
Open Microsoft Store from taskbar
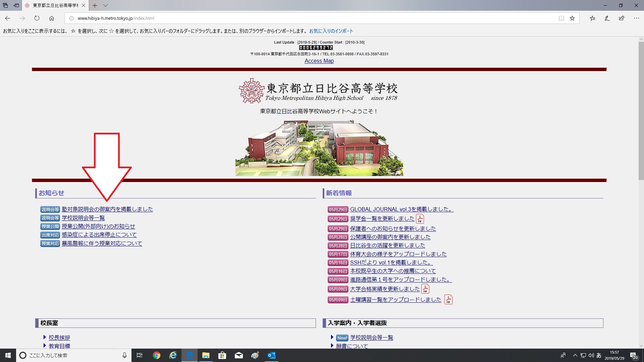[222, 355]
